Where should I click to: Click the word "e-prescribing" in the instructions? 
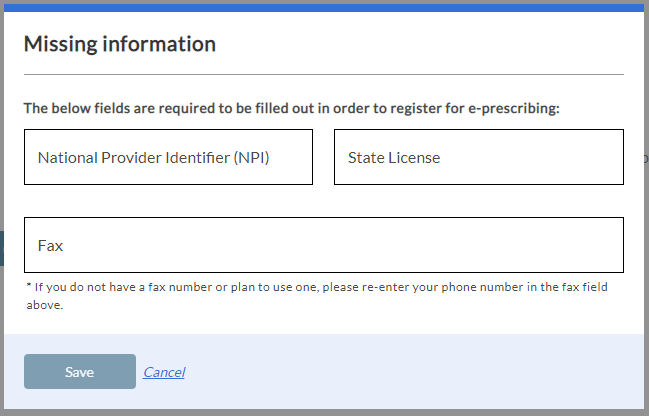[x=514, y=108]
